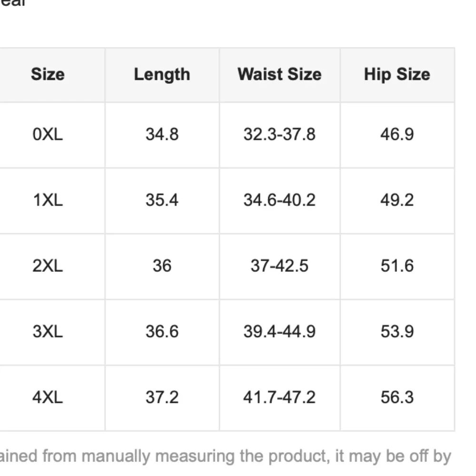The width and height of the screenshot is (476, 476).
Task: Select the 1XL size cell
Action: pyautogui.click(x=48, y=200)
